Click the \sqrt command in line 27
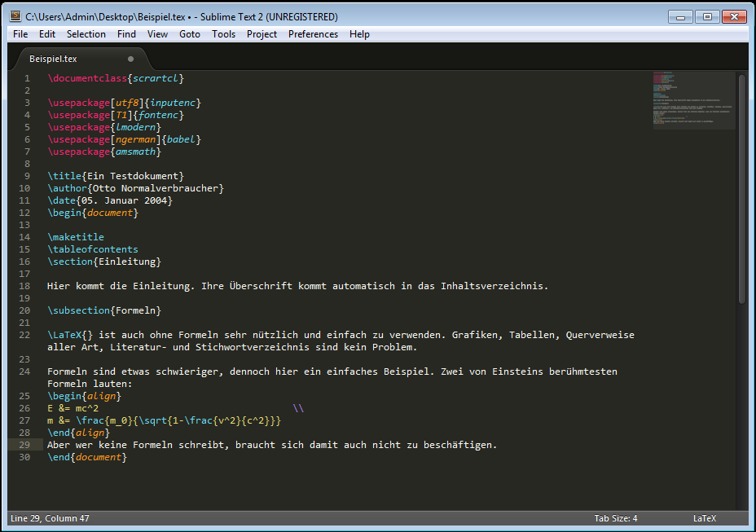Image resolution: width=756 pixels, height=532 pixels. coord(152,420)
